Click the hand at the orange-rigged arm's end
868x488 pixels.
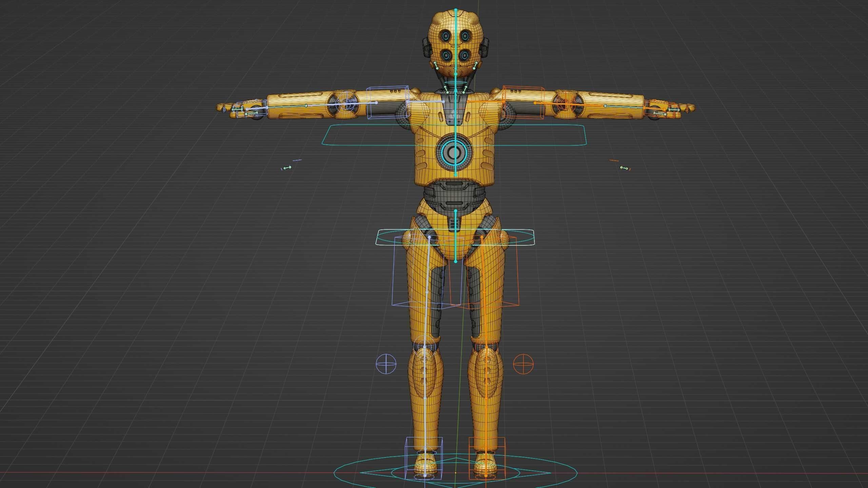click(669, 110)
